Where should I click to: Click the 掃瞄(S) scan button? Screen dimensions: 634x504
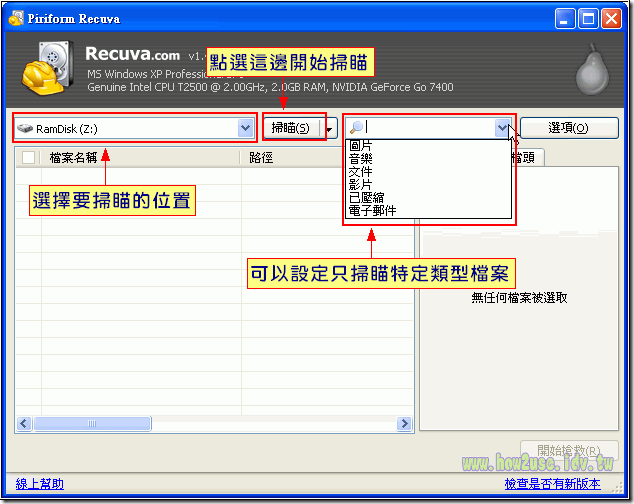click(292, 128)
